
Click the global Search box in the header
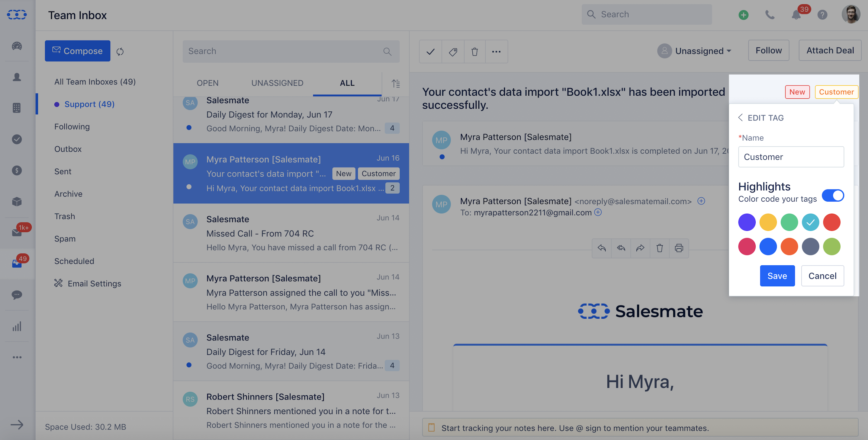click(647, 14)
